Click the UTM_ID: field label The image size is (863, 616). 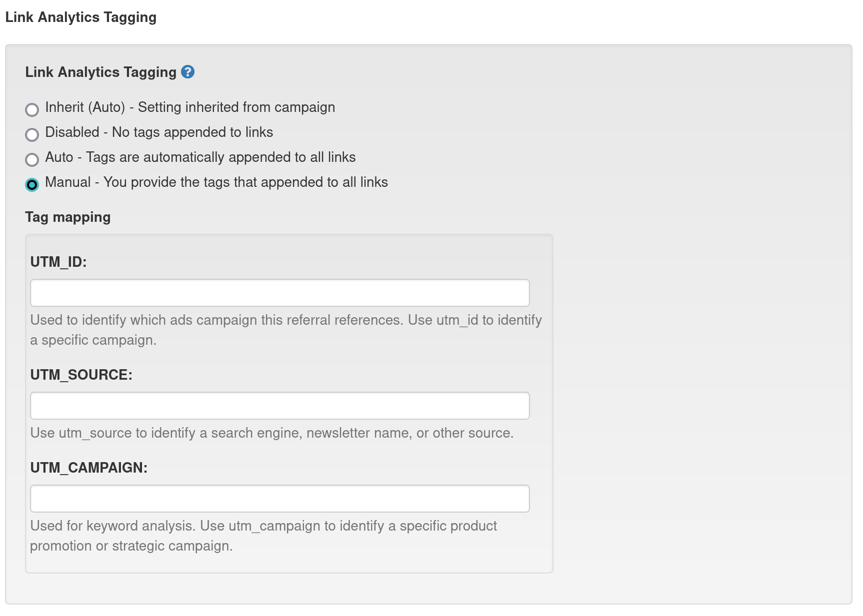pyautogui.click(x=58, y=262)
